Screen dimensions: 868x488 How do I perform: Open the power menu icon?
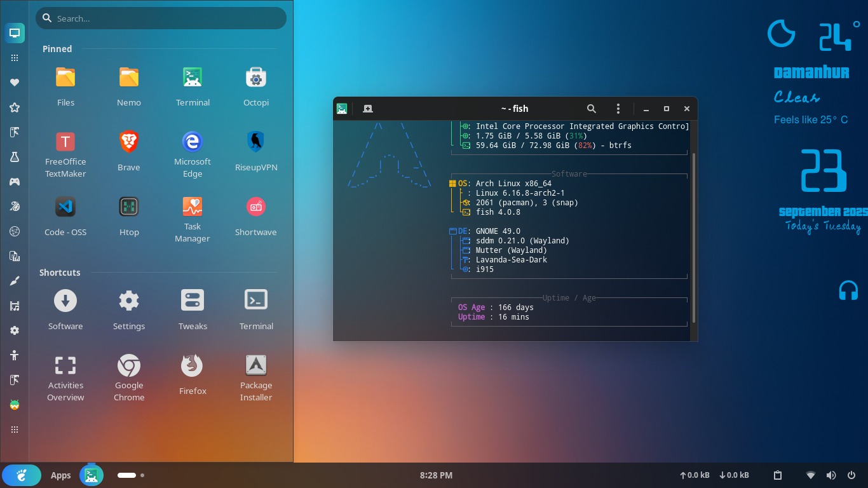[x=851, y=475]
